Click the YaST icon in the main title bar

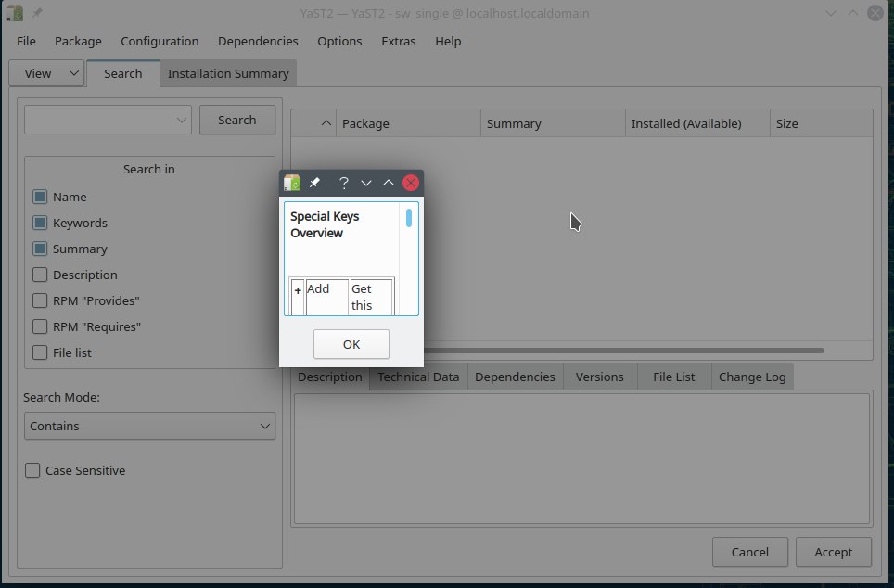pos(15,13)
